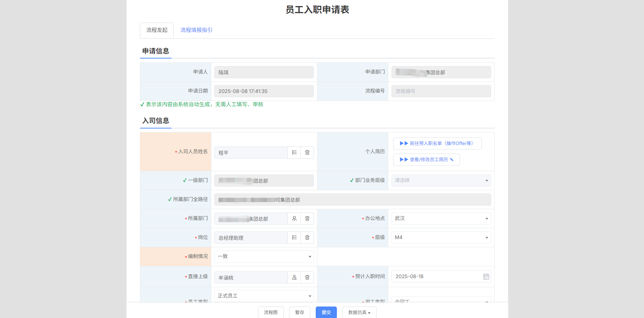Click the 申请信息 section heading
This screenshot has width=644, height=318.
coord(156,51)
